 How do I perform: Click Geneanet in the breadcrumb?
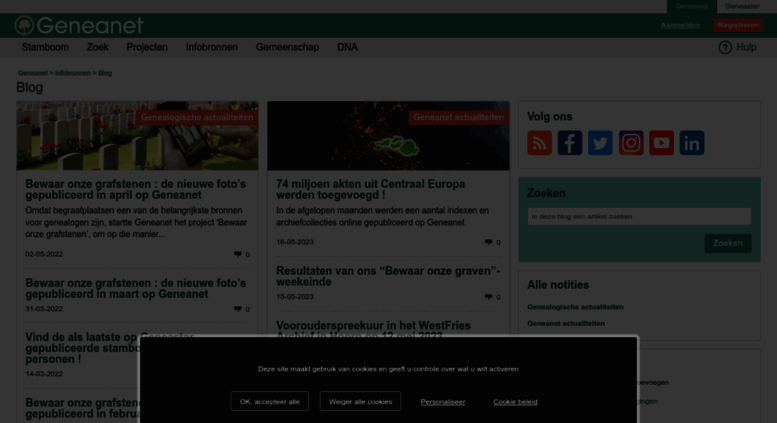click(33, 73)
